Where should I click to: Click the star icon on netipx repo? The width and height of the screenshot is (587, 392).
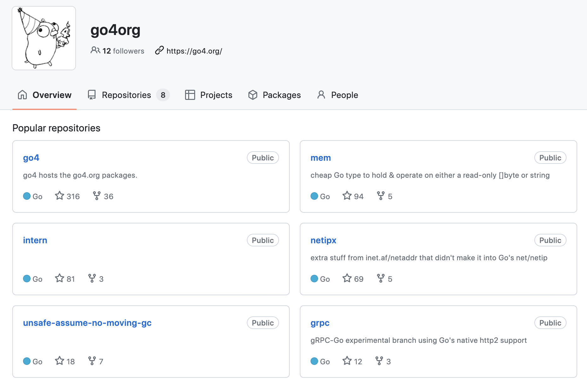click(347, 279)
